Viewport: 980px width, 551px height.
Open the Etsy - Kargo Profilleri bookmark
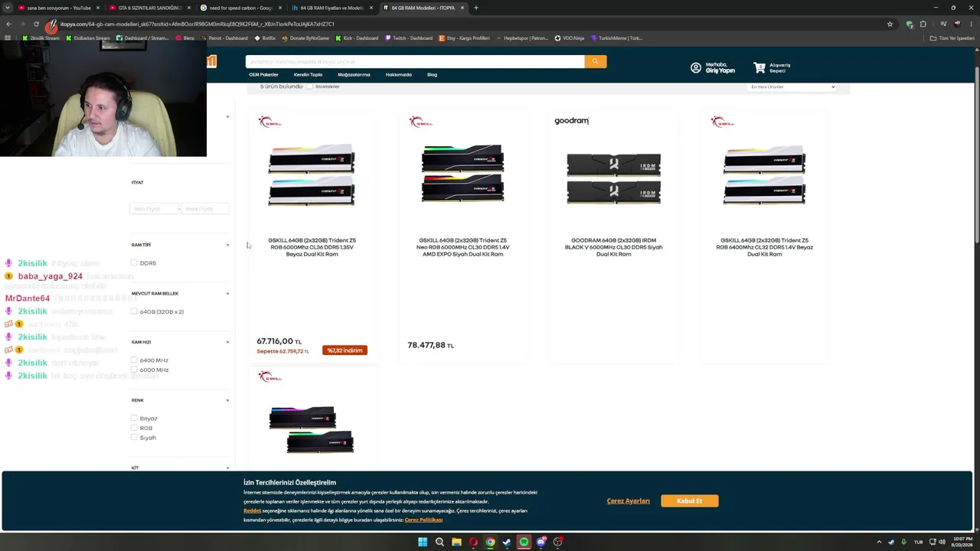(x=465, y=37)
